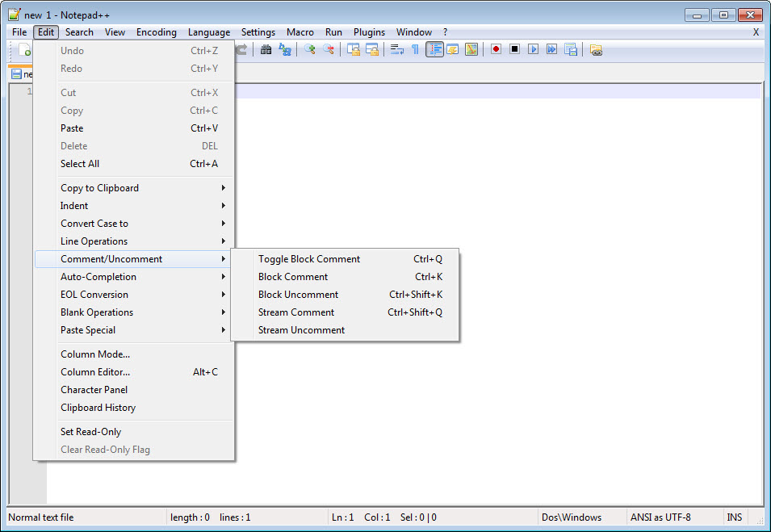Start macro recording with red dot icon
This screenshot has width=771, height=532.
click(497, 49)
